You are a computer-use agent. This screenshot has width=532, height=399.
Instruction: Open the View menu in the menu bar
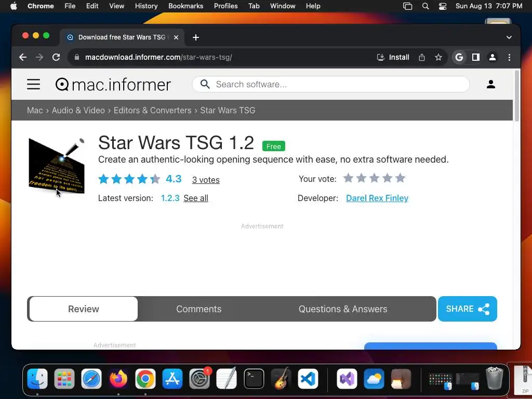[x=116, y=6]
